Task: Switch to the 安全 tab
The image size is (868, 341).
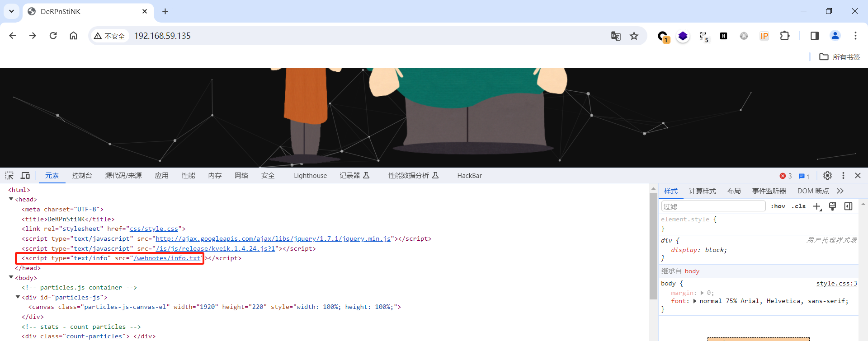Action: tap(268, 176)
